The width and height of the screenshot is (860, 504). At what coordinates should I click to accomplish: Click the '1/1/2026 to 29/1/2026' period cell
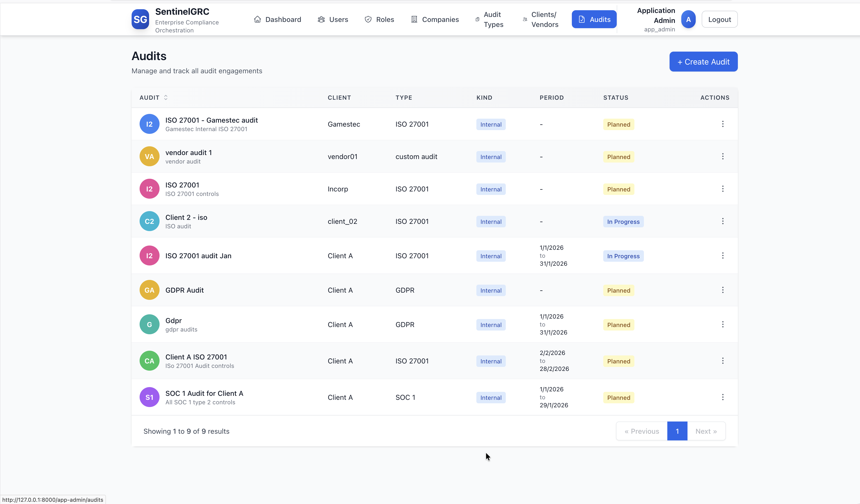click(x=554, y=397)
